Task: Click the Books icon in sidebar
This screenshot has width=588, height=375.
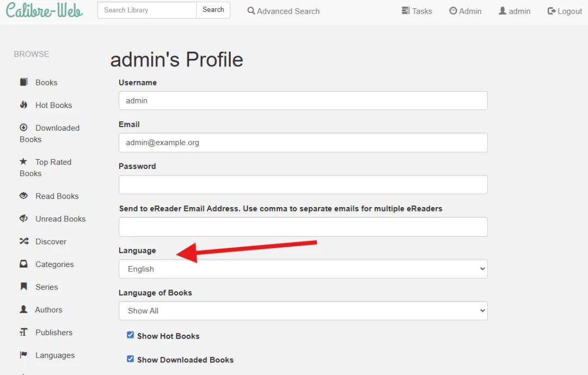Action: 24,82
